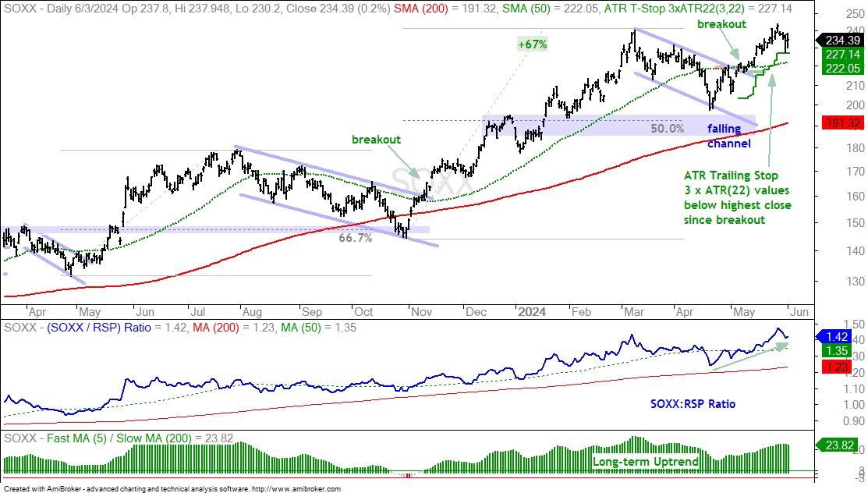Click the 66.7% retracement label
Image resolution: width=868 pixels, height=493 pixels.
[356, 238]
